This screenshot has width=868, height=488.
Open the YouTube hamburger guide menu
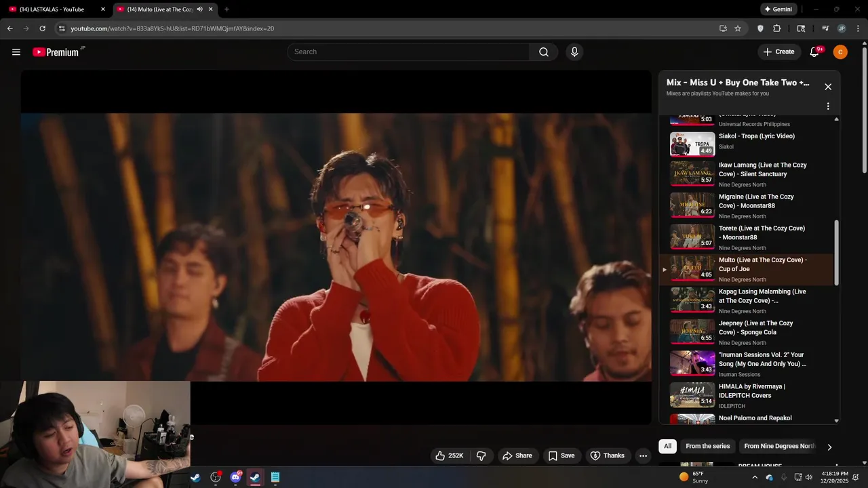[16, 52]
